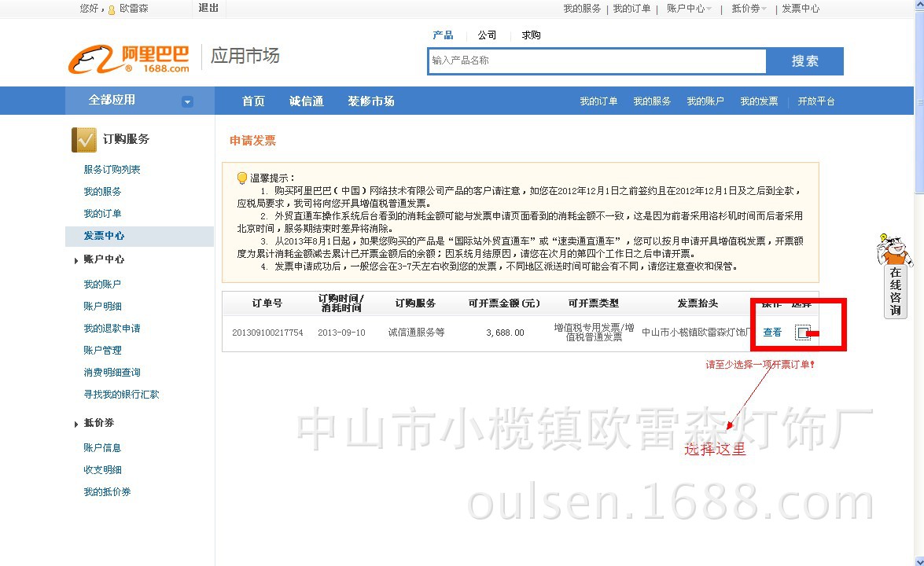This screenshot has height=566, width=924.
Task: Select the 求购 tab
Action: (529, 35)
